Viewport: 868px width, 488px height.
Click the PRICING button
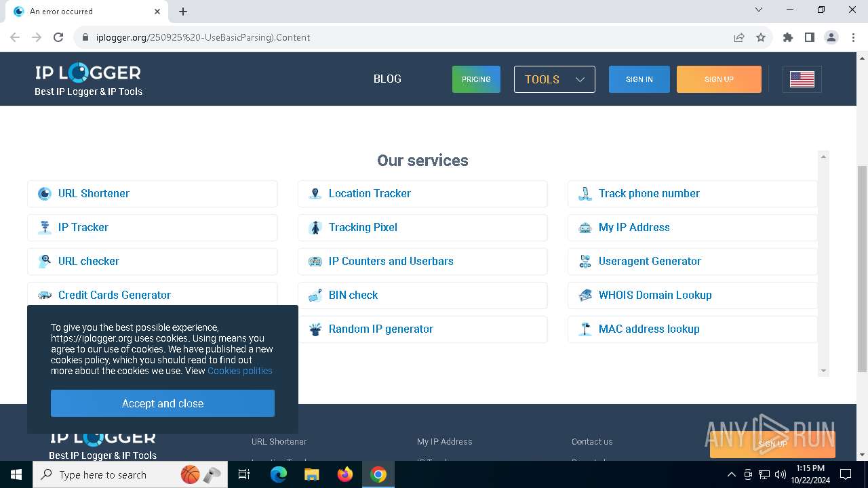click(x=476, y=79)
